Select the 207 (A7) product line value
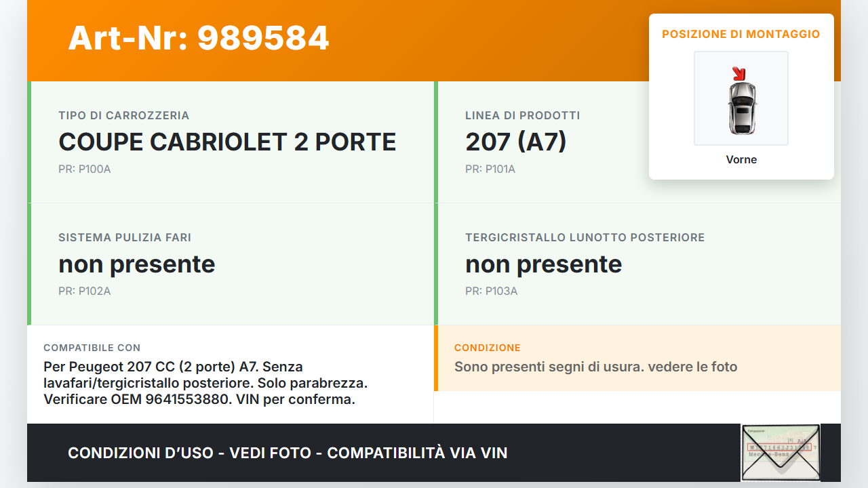 point(515,142)
